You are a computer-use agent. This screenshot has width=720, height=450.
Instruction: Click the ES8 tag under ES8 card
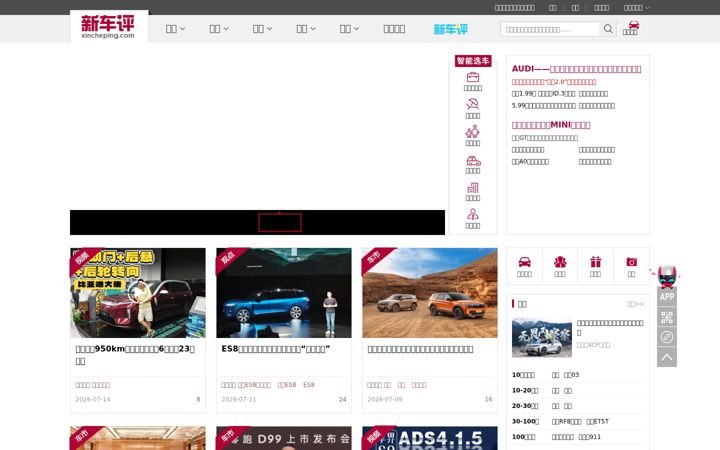tap(309, 385)
